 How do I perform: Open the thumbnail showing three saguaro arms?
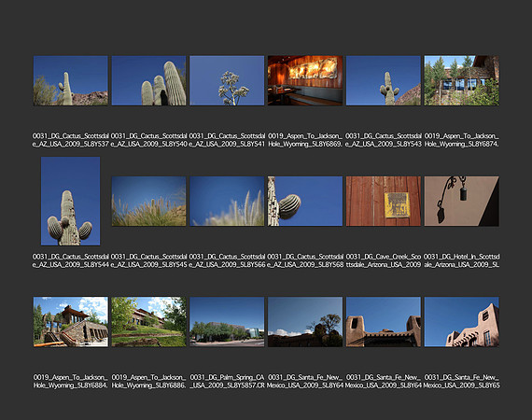point(149,81)
